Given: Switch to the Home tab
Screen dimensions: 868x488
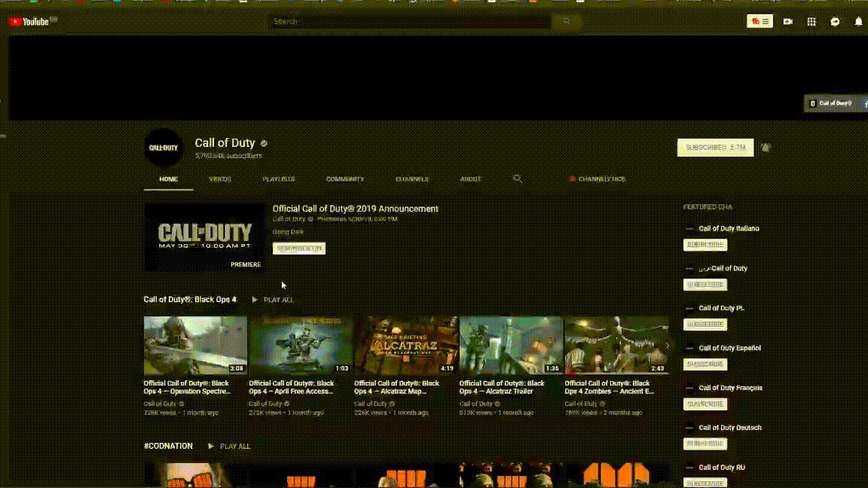Looking at the screenshot, I should (x=168, y=179).
